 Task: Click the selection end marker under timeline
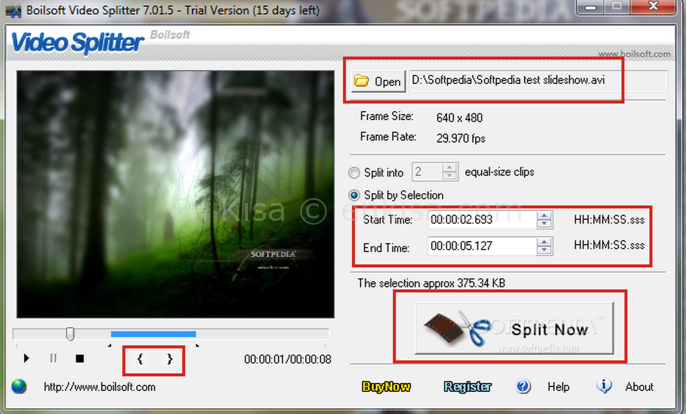coord(198,346)
